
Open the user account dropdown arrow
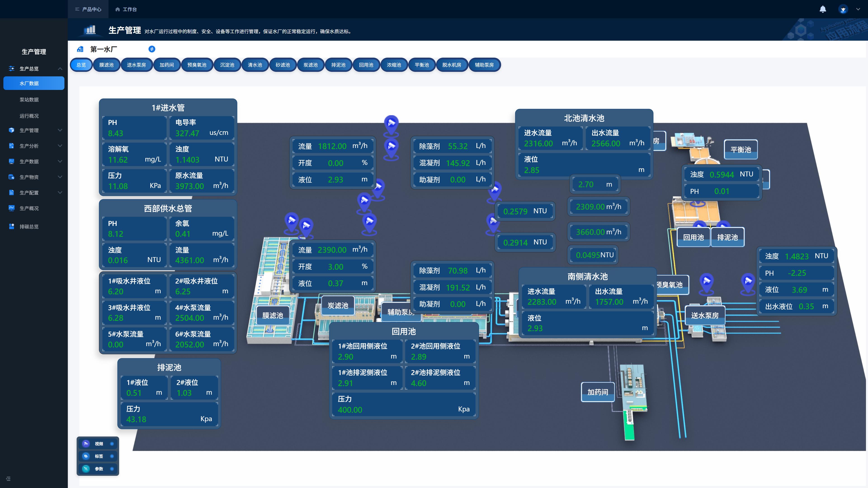[858, 9]
